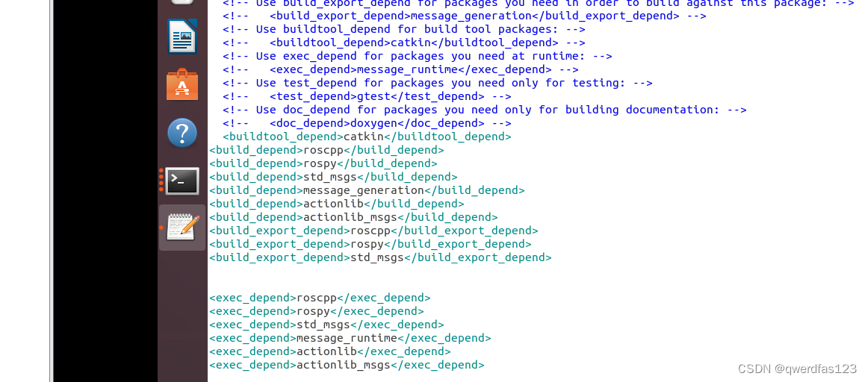Click the exec_depend actionlib line
868x382 pixels.
click(x=330, y=351)
